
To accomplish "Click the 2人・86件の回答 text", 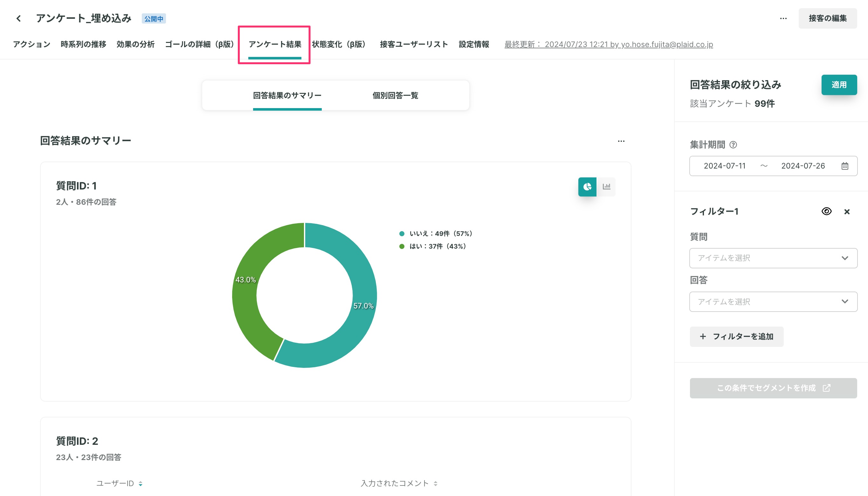I will [x=86, y=202].
